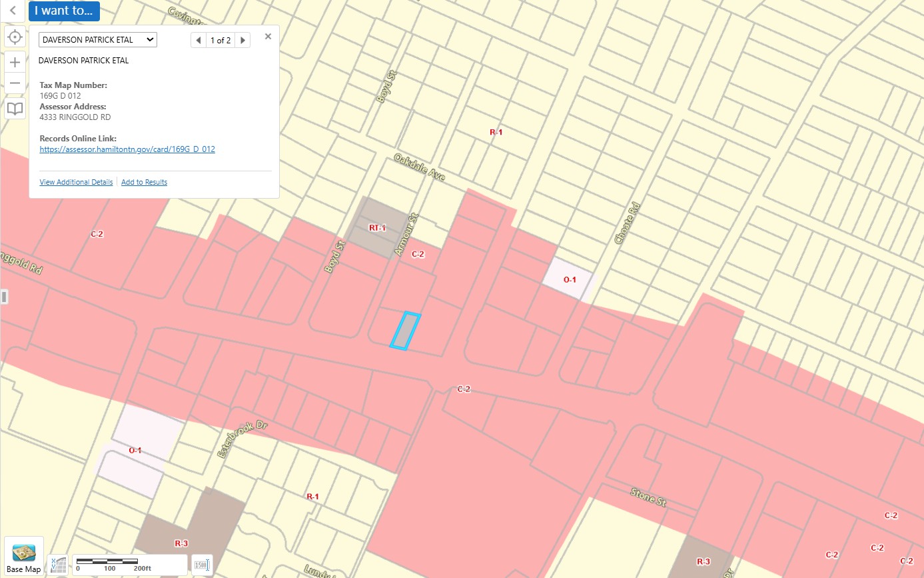Open the 'I want to...' menu
Image resolution: width=924 pixels, height=578 pixels.
pyautogui.click(x=65, y=11)
